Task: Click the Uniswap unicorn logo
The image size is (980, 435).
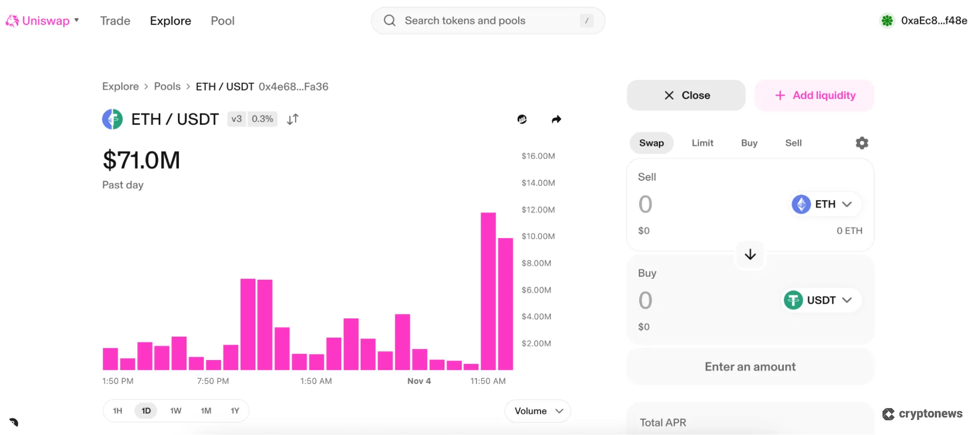Action: pos(12,21)
